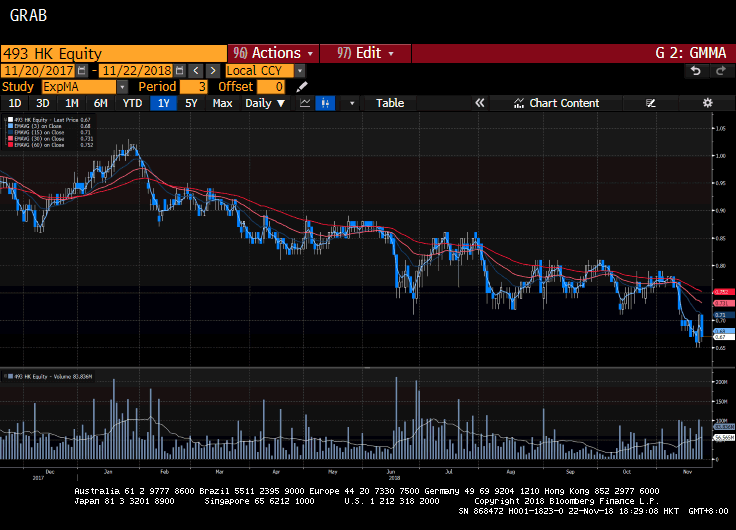Click the pencil edit study icon
The image size is (736, 530).
coord(302,87)
